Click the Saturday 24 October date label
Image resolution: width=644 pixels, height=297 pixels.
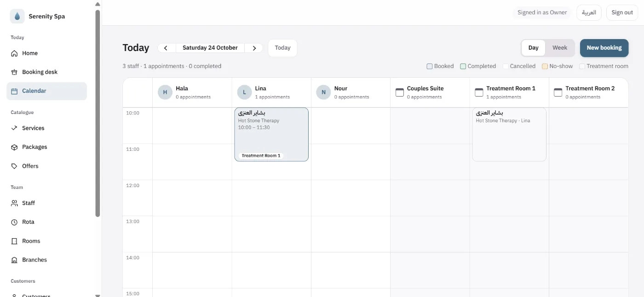[210, 48]
